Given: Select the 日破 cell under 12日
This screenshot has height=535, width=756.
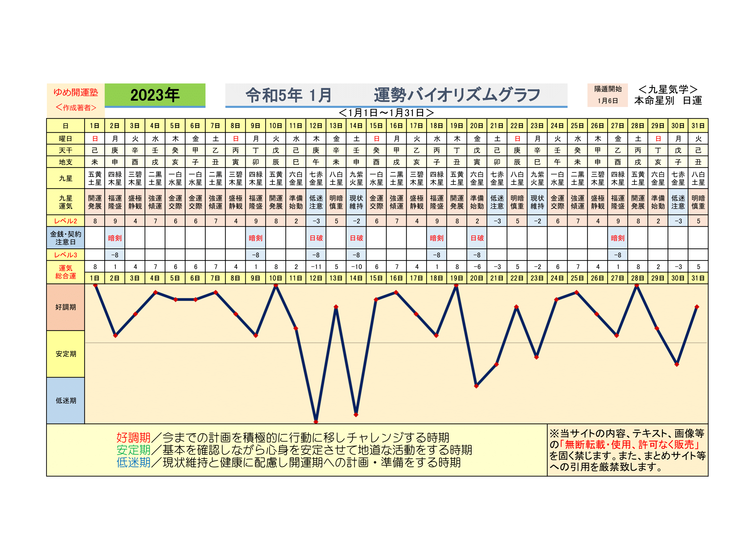Looking at the screenshot, I should click(316, 238).
